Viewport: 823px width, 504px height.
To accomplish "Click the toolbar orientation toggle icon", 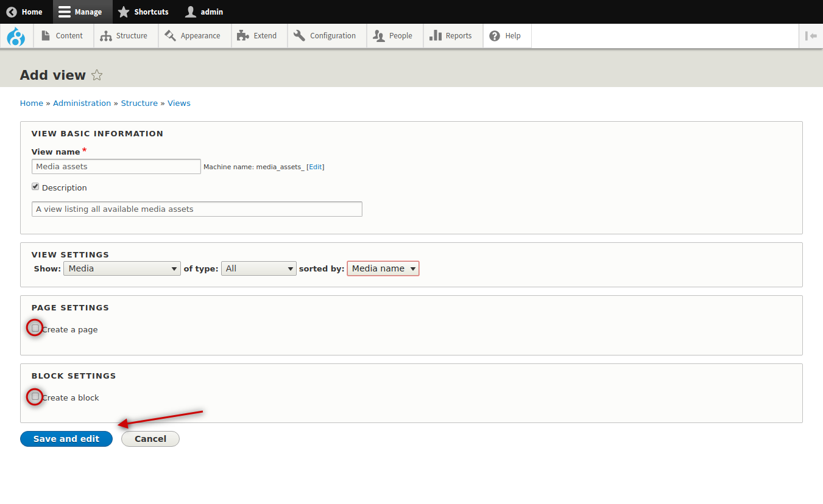I will [x=811, y=36].
